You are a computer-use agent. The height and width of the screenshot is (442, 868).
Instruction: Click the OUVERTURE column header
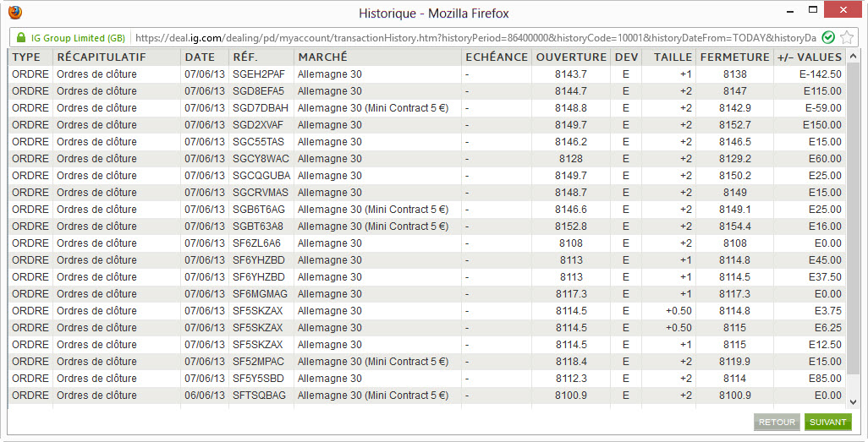[x=571, y=57]
